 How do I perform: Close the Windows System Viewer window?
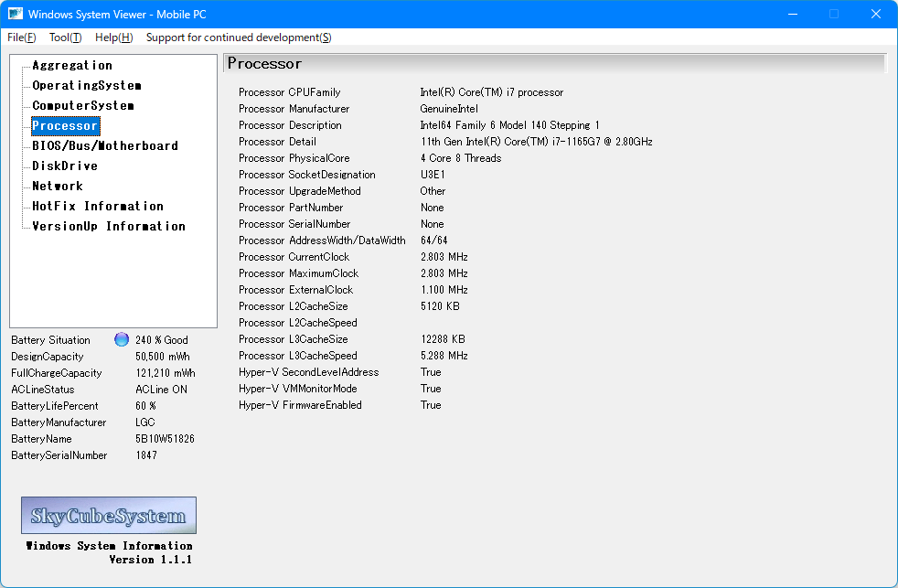tap(876, 14)
